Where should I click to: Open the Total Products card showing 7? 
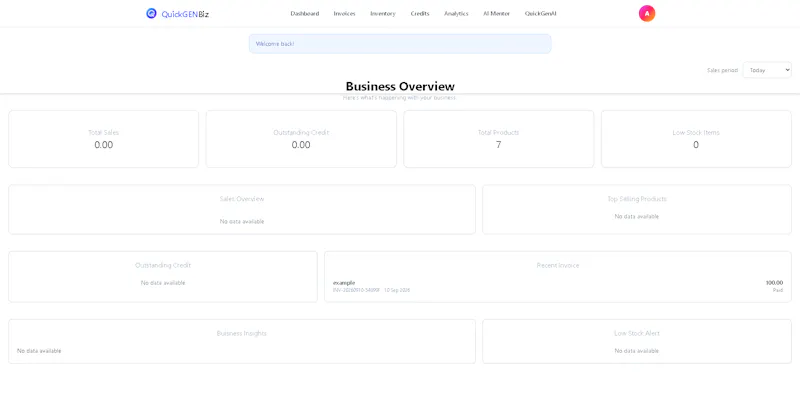(x=498, y=139)
